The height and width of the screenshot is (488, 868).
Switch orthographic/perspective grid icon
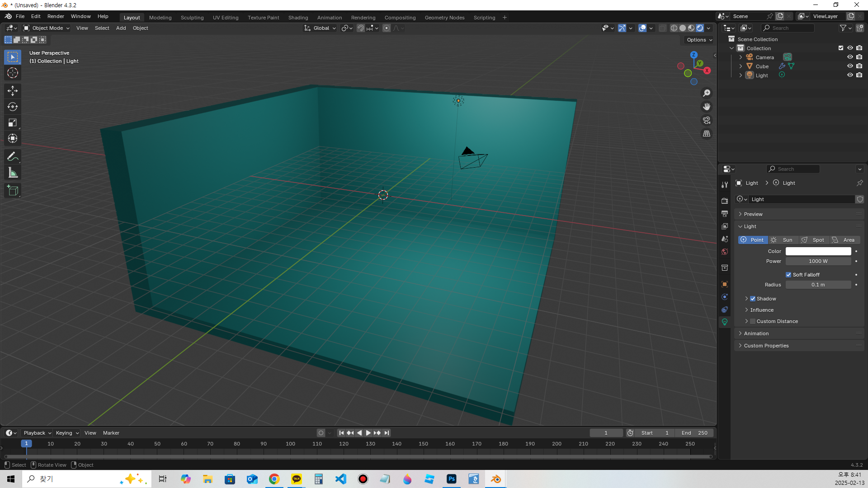pos(707,134)
